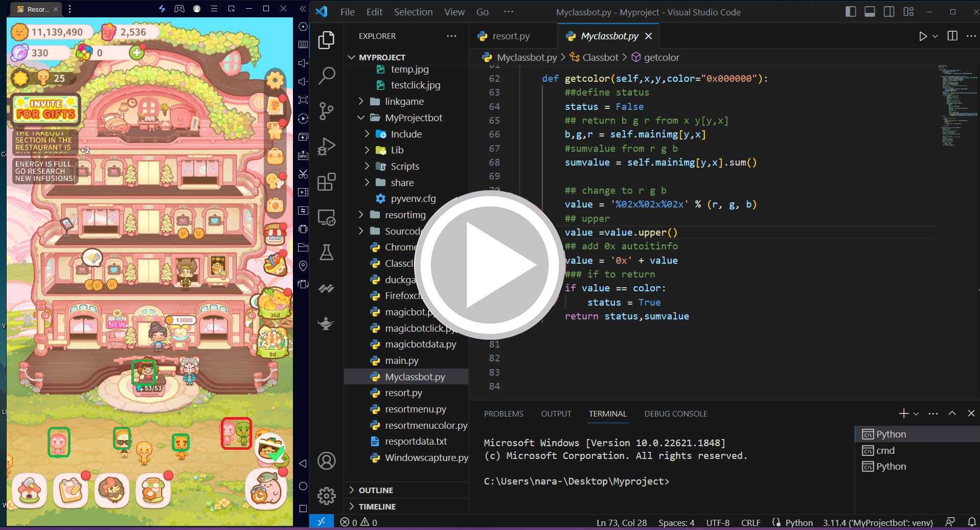Tap the camera icon in the game
This screenshot has height=530, width=980.
tap(275, 205)
